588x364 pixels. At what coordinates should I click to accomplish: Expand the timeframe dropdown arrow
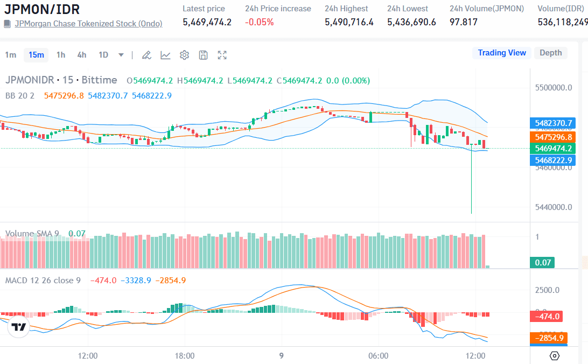tap(121, 55)
